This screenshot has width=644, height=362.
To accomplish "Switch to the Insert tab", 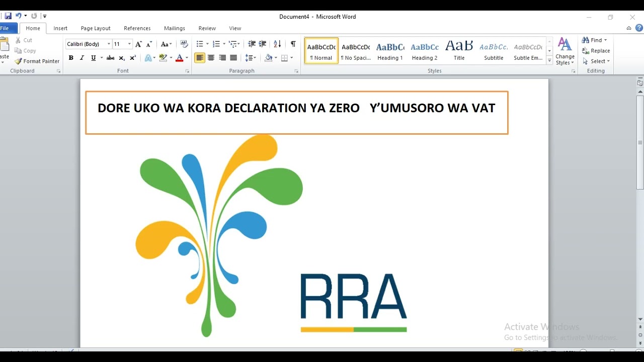I will [60, 29].
